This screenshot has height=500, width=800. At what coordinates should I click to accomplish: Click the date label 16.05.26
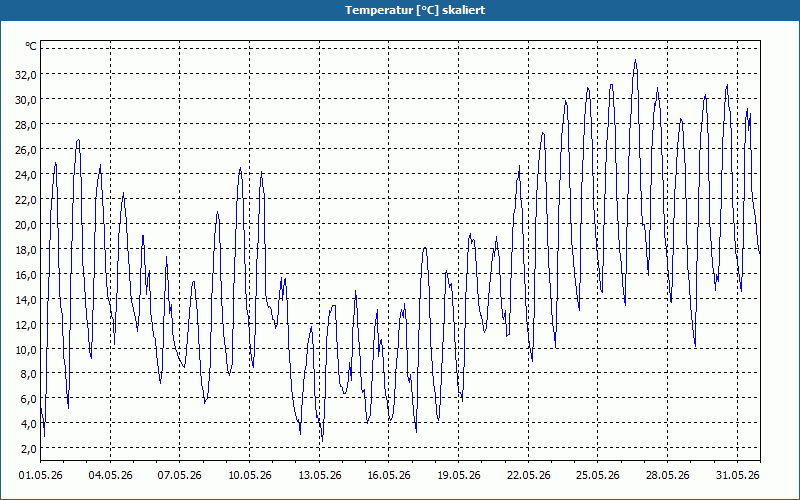coord(389,475)
